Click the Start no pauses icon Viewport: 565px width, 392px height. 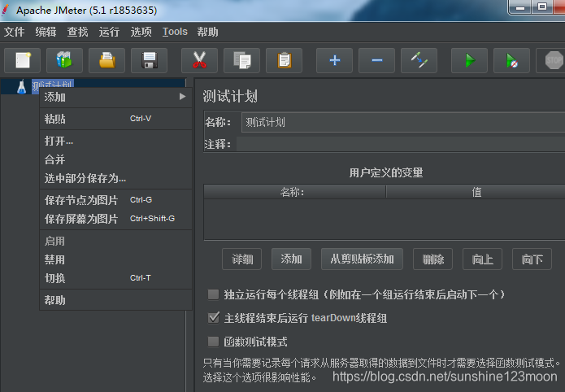click(511, 60)
